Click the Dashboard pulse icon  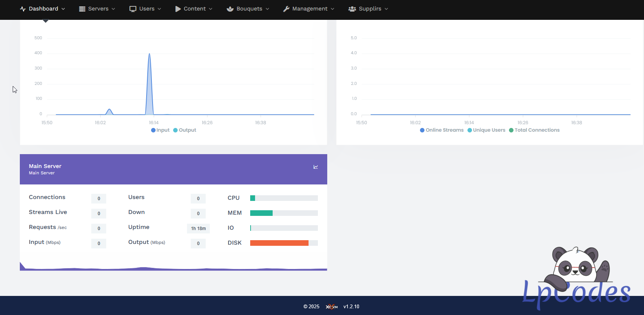pos(23,9)
